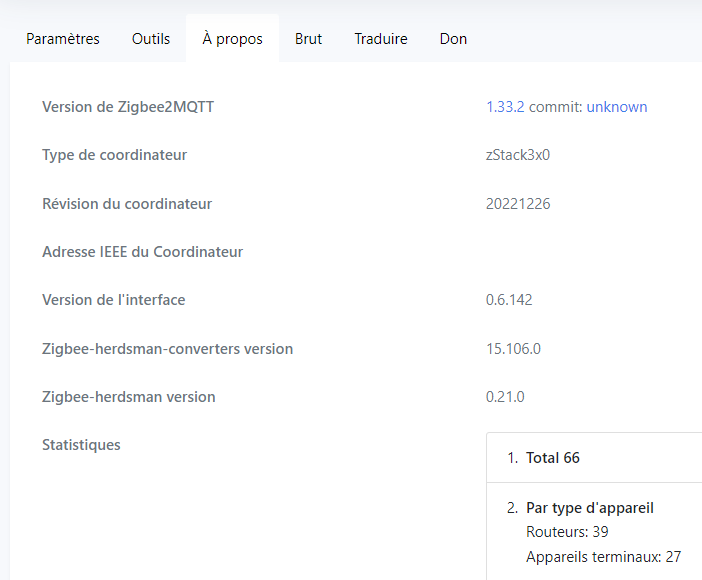Select the zStack3x0 coordinator type value

tap(518, 155)
